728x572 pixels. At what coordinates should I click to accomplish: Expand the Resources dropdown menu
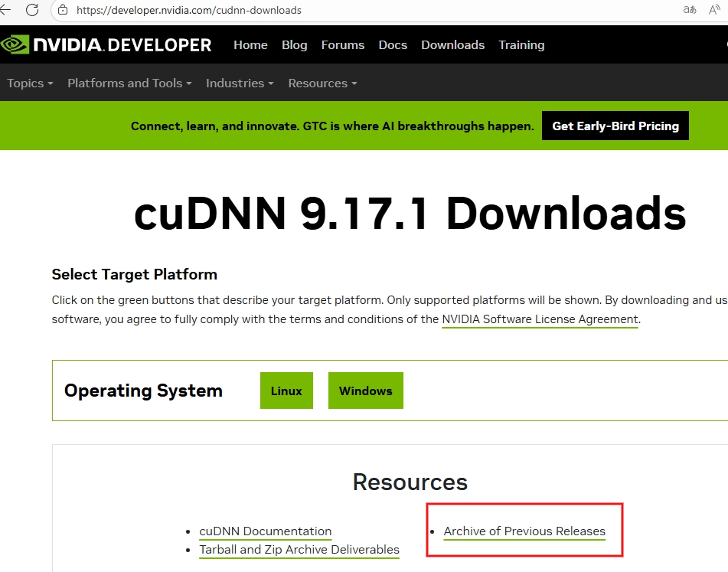[323, 83]
